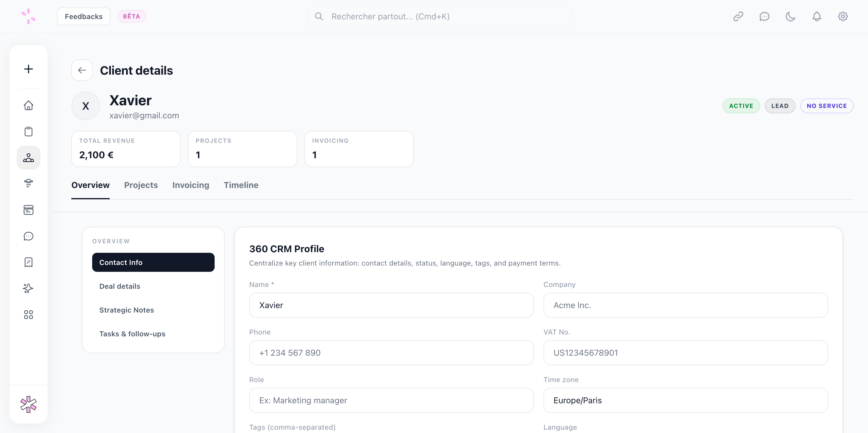The height and width of the screenshot is (433, 868).
Task: Open the clipboard projects icon in sidebar
Action: pyautogui.click(x=28, y=131)
